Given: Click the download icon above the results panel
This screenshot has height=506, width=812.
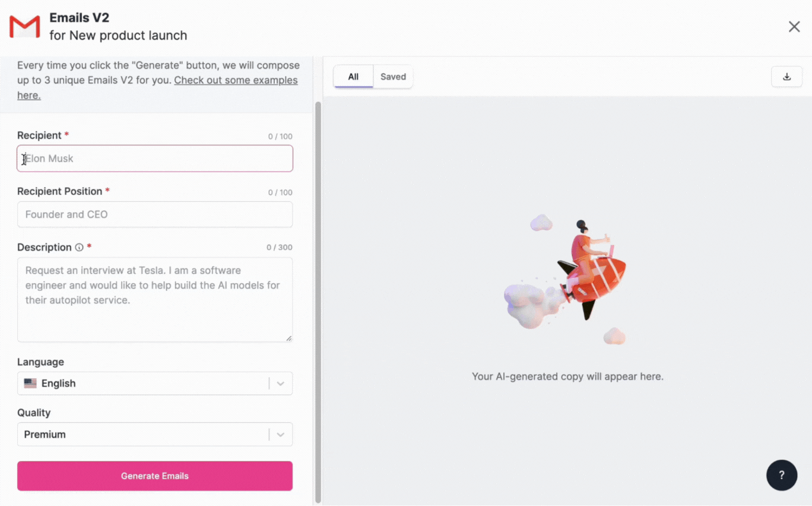Looking at the screenshot, I should [786, 77].
